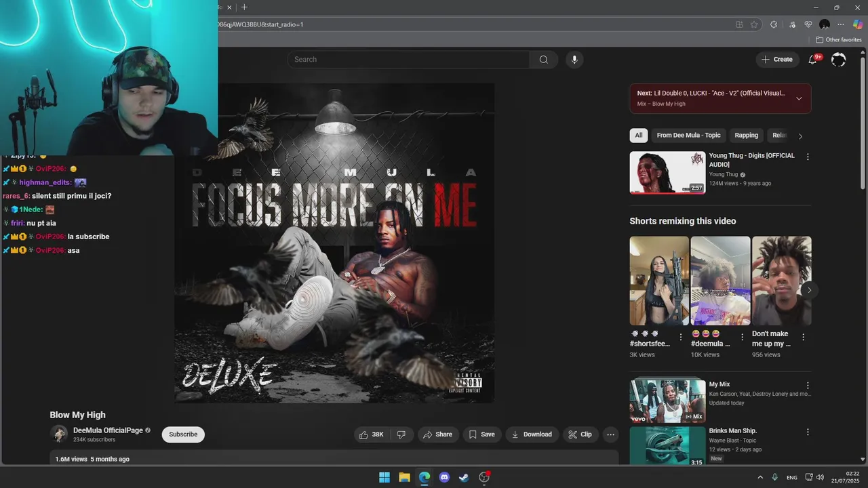Click the Focus More On Me album video
Image resolution: width=868 pixels, height=488 pixels.
(334, 243)
